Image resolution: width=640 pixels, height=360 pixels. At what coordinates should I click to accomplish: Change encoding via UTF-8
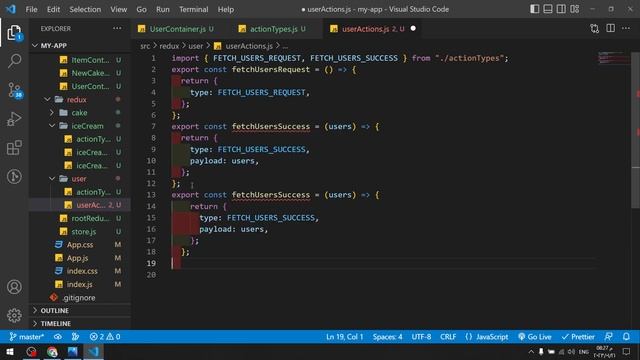point(421,337)
